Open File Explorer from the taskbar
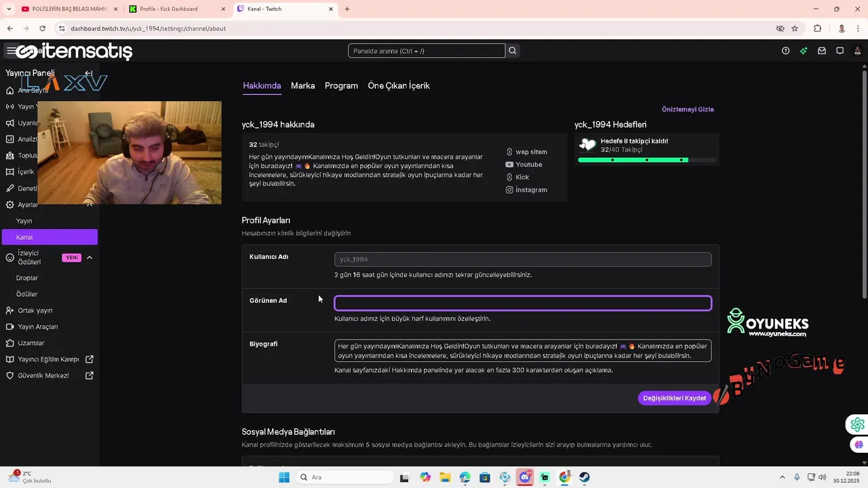868x488 pixels. click(445, 477)
